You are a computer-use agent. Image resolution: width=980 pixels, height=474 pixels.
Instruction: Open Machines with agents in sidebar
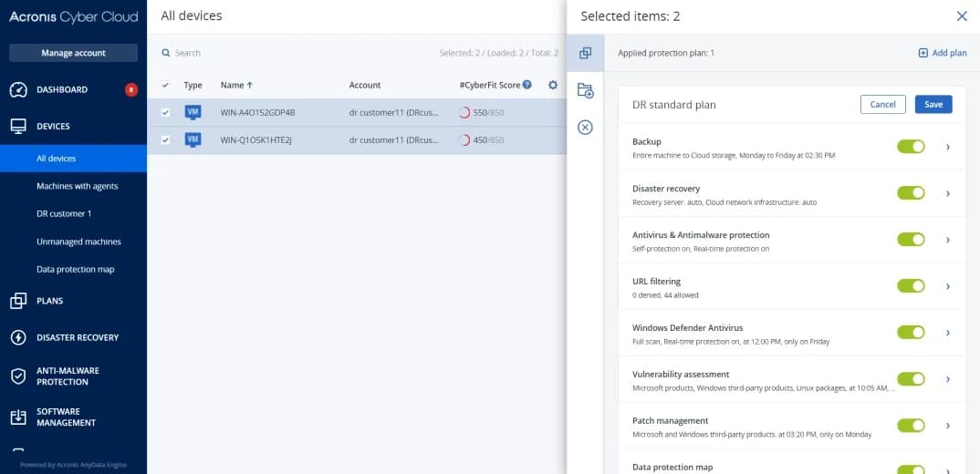pyautogui.click(x=77, y=186)
